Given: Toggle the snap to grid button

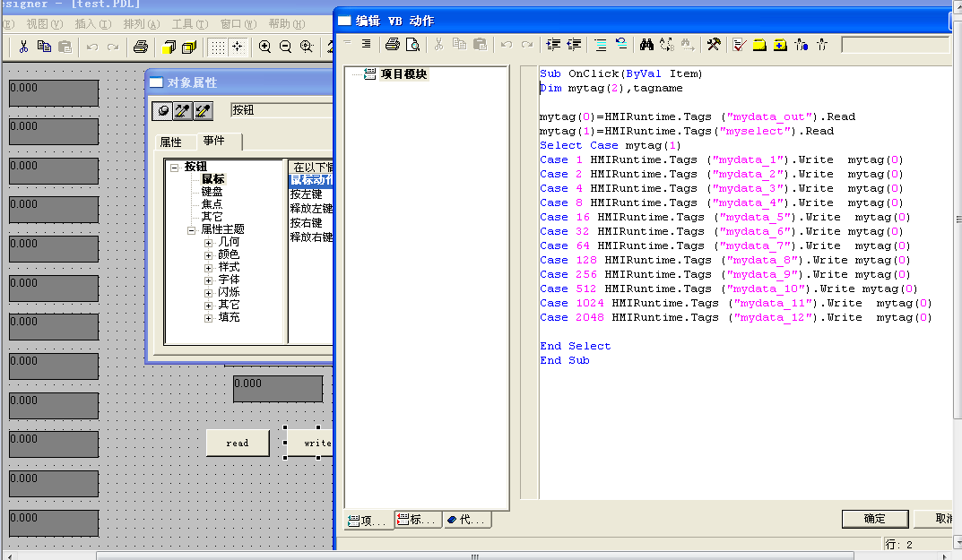Looking at the screenshot, I should point(238,47).
